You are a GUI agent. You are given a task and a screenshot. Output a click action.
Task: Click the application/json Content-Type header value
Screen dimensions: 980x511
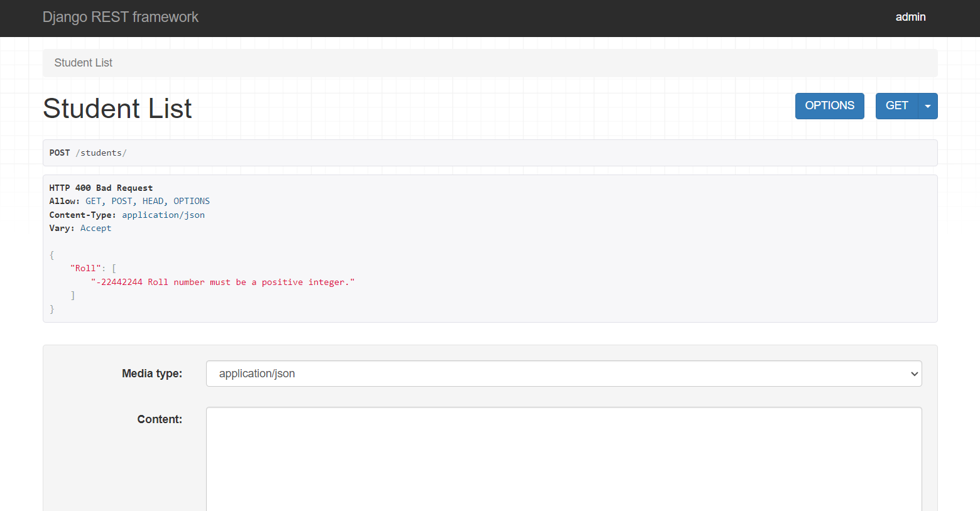coord(163,215)
